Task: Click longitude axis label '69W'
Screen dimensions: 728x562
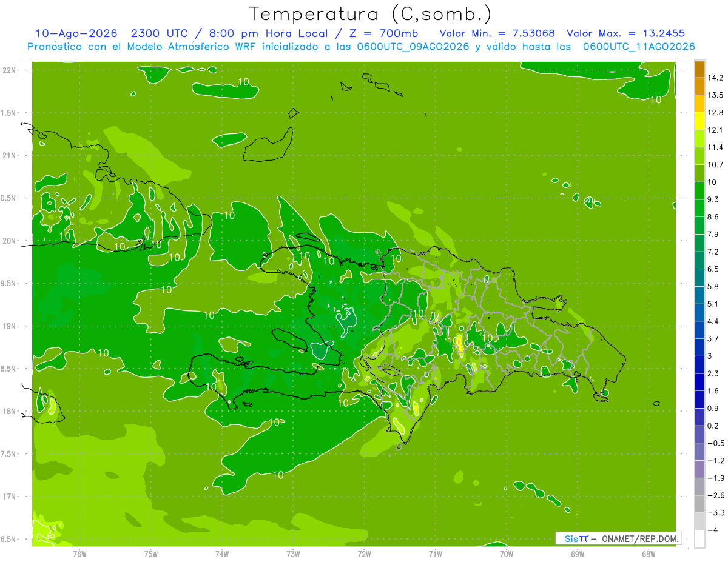Action: coord(578,554)
